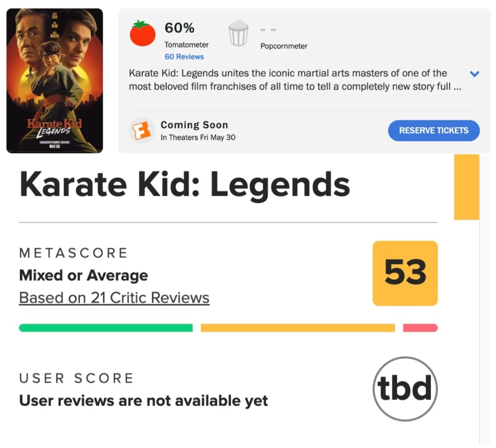
Task: Click the Reserve Tickets button
Action: coord(434,130)
